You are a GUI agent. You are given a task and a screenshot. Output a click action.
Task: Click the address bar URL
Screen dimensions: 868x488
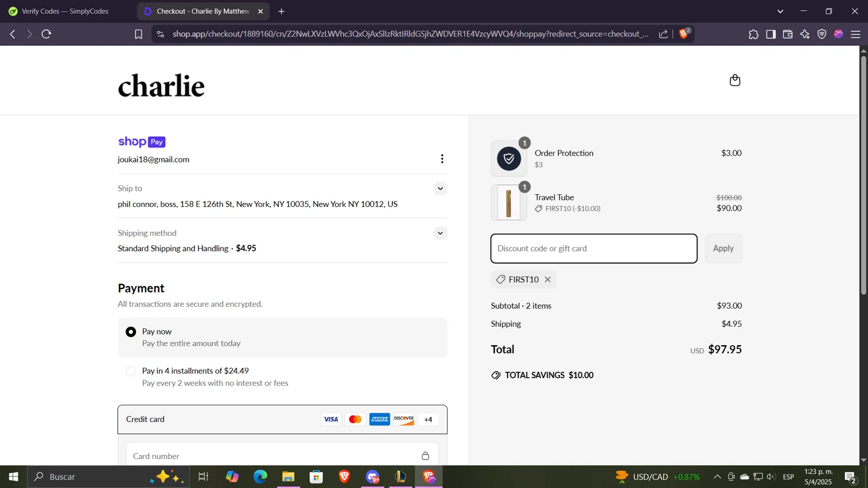pyautogui.click(x=410, y=34)
